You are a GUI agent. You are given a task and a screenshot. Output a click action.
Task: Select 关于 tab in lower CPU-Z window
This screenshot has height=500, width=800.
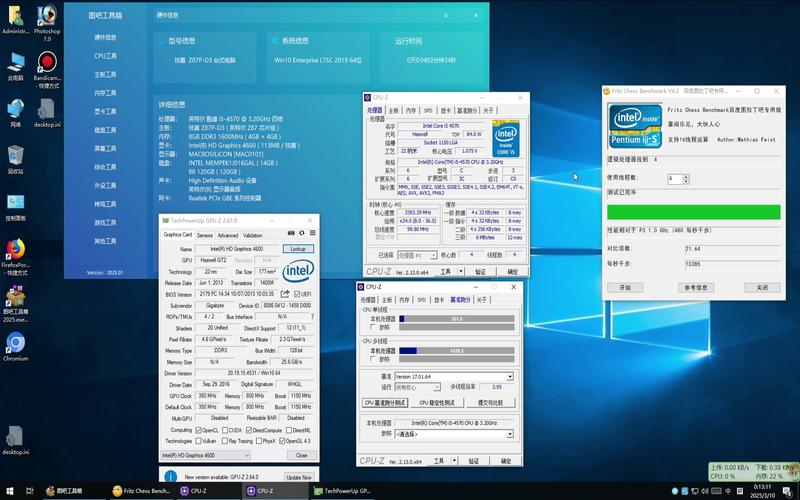pyautogui.click(x=482, y=299)
